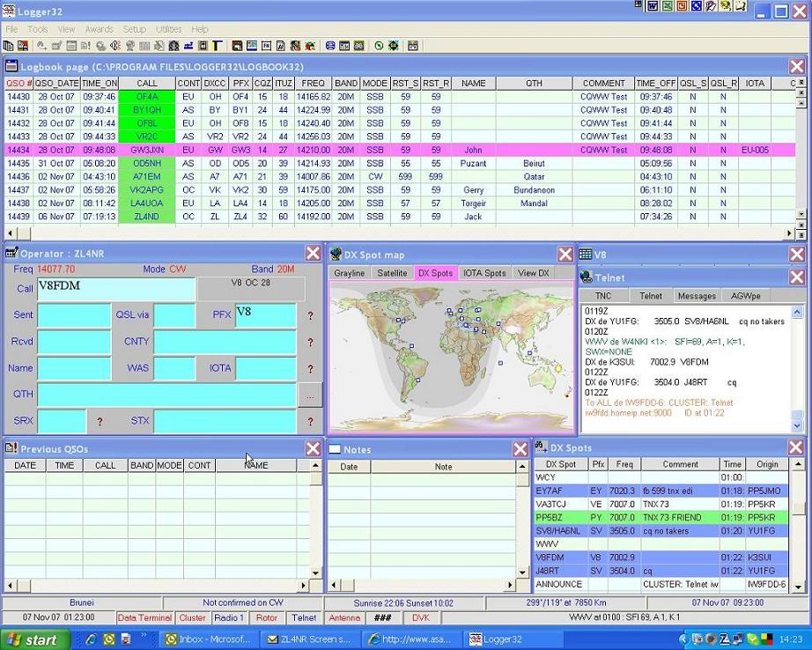812x650 pixels.
Task: Click the Operator window title icon
Action: point(11,253)
